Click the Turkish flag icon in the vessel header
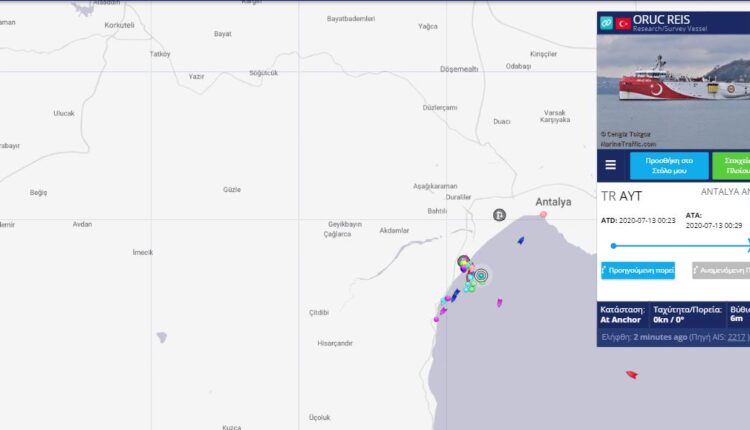750x430 pixels. [623, 23]
